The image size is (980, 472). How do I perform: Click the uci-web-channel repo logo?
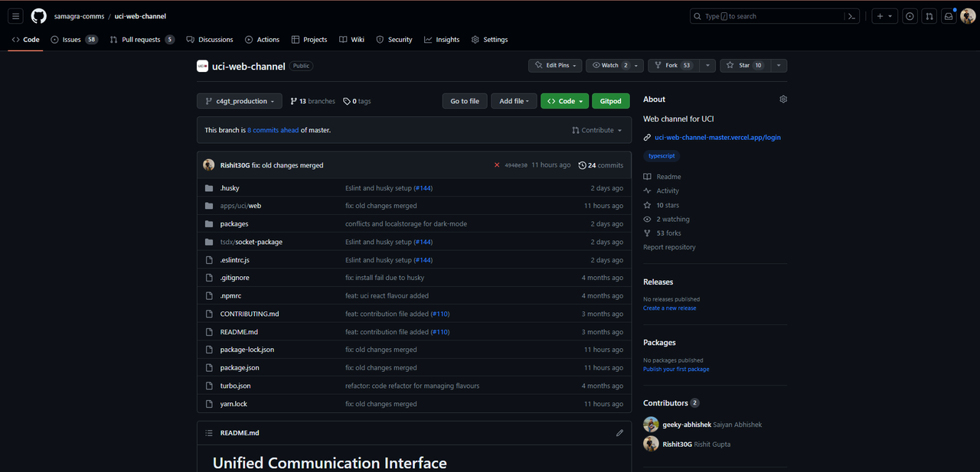202,66
